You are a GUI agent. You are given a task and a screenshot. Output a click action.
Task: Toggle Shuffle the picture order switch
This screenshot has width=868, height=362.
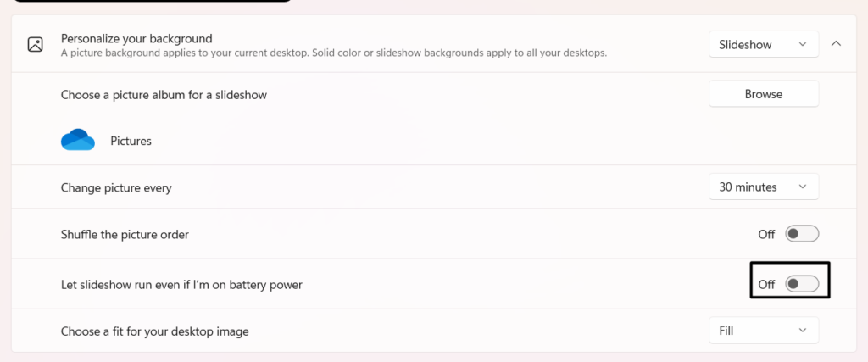point(802,234)
